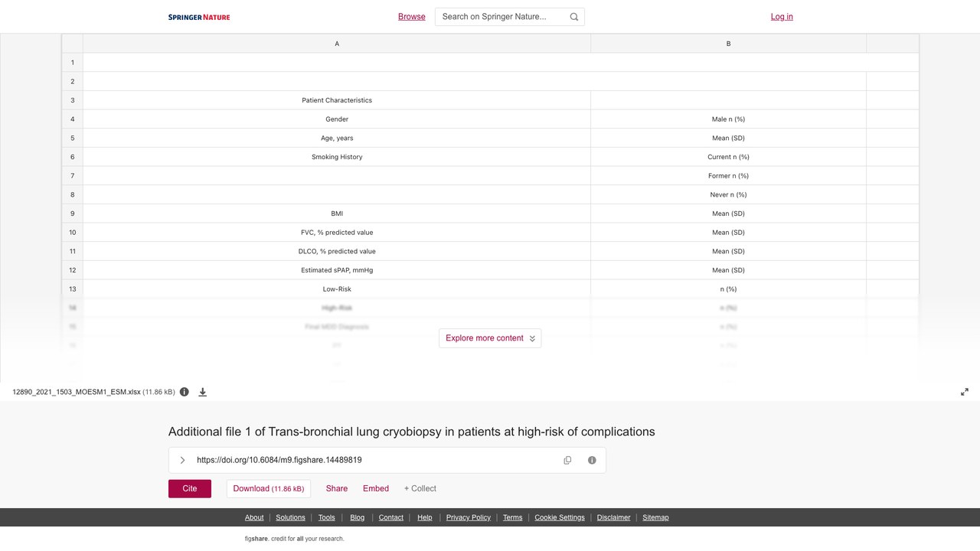Viewport: 980px width, 551px height.
Task: Select row 13 header
Action: click(x=73, y=289)
